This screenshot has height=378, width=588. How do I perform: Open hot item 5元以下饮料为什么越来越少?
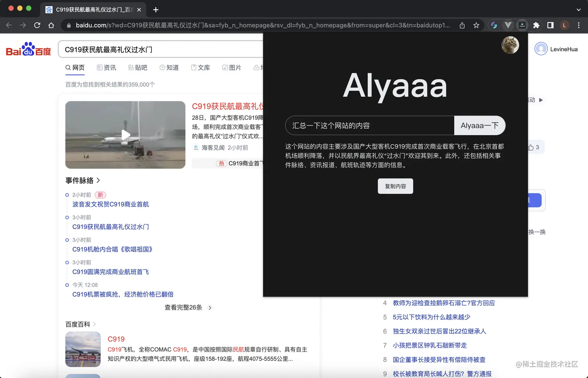click(x=431, y=317)
